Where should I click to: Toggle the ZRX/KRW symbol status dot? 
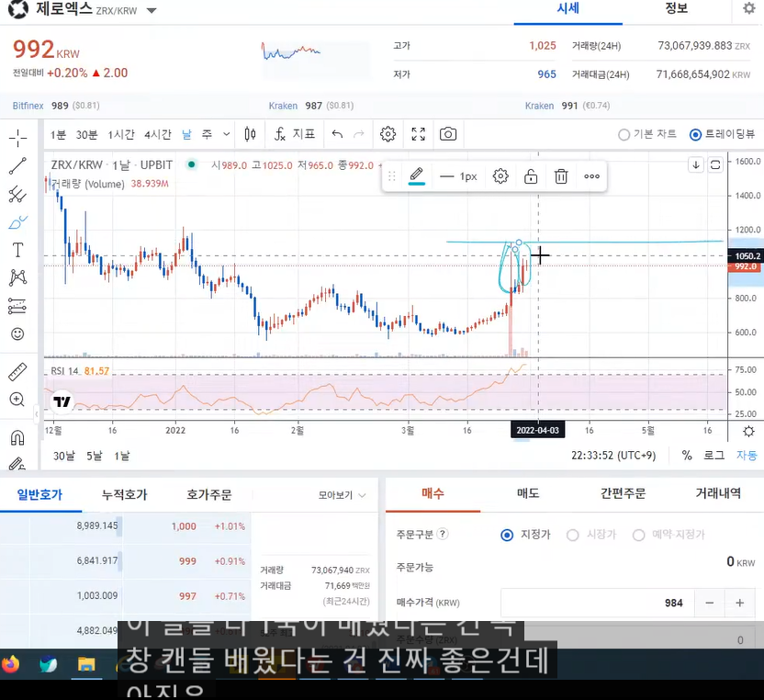click(192, 164)
